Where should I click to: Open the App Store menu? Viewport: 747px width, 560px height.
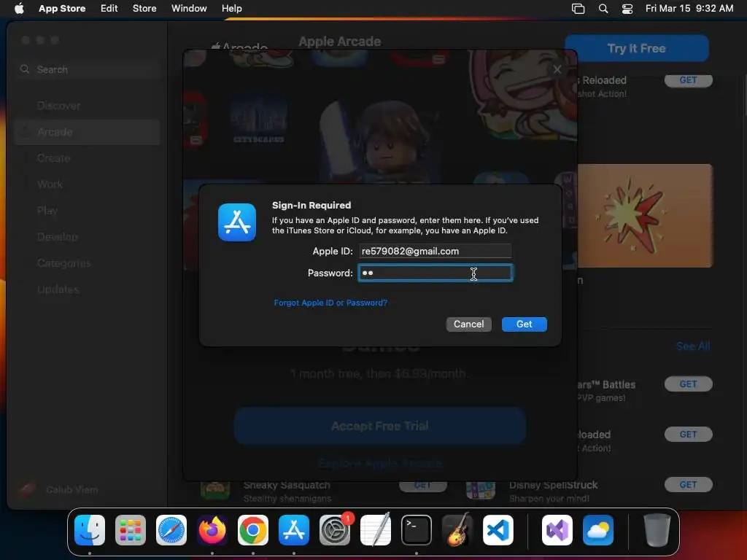click(x=62, y=9)
